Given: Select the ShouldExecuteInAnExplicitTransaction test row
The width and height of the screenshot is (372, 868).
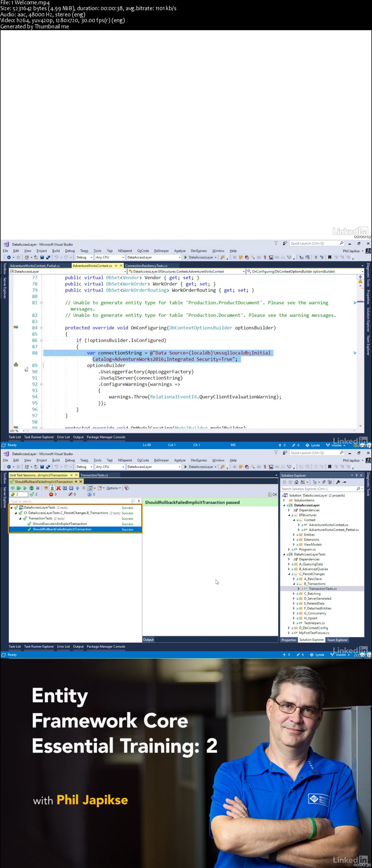Looking at the screenshot, I should [x=75, y=524].
